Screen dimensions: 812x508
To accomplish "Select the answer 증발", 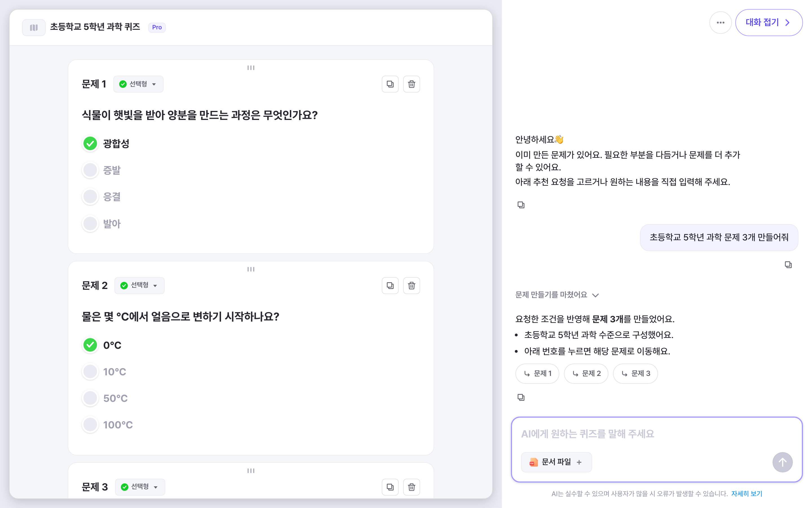I will 90,170.
